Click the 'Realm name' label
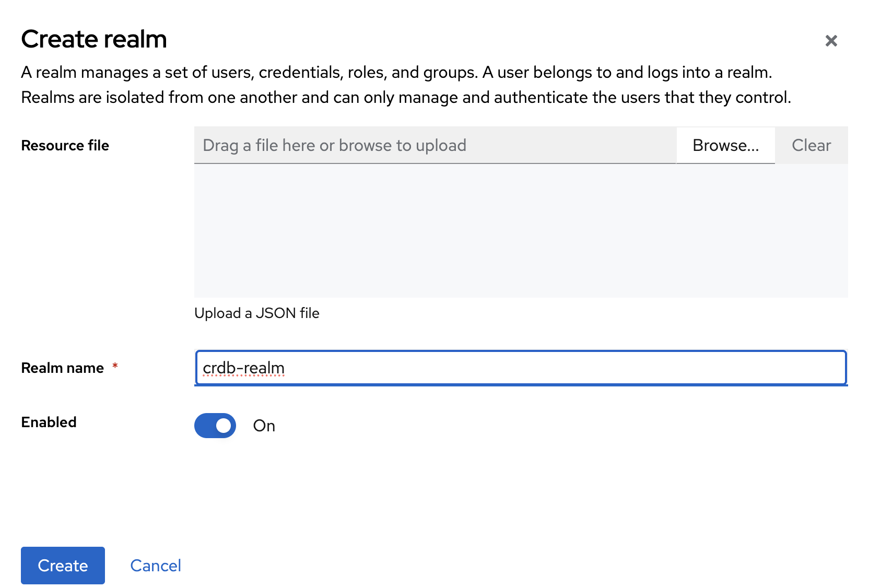 (63, 368)
